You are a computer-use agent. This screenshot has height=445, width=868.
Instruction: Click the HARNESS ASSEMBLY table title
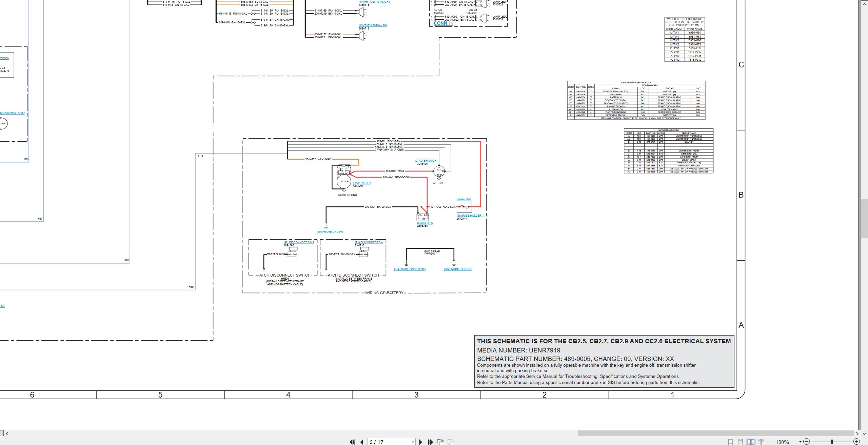[x=668, y=130]
